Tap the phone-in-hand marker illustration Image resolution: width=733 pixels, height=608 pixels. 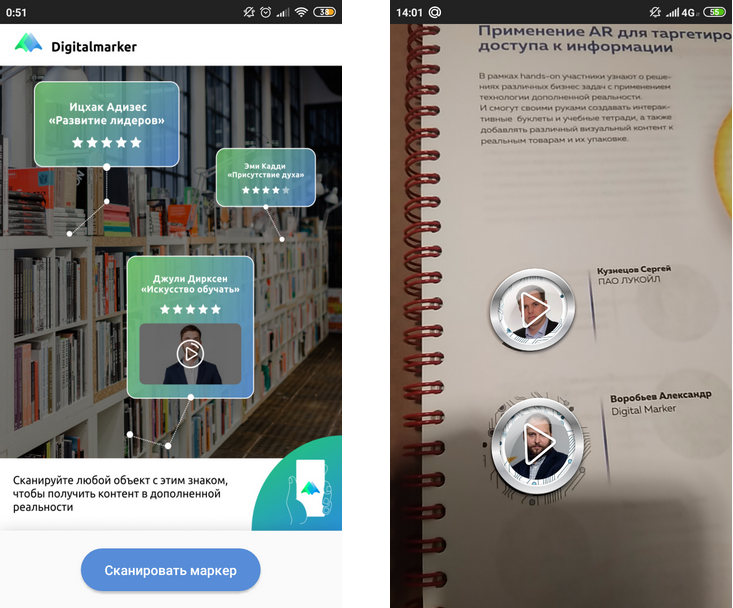tap(309, 491)
